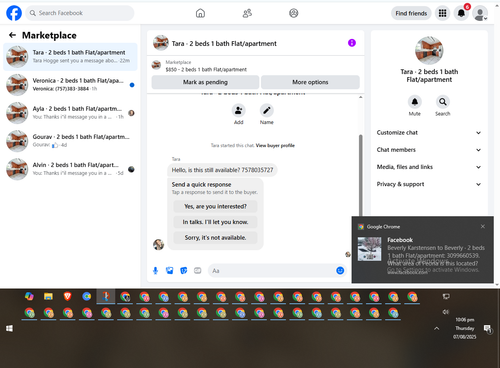Open Brave browser from the taskbar
This screenshot has height=368, width=500.
67,296
